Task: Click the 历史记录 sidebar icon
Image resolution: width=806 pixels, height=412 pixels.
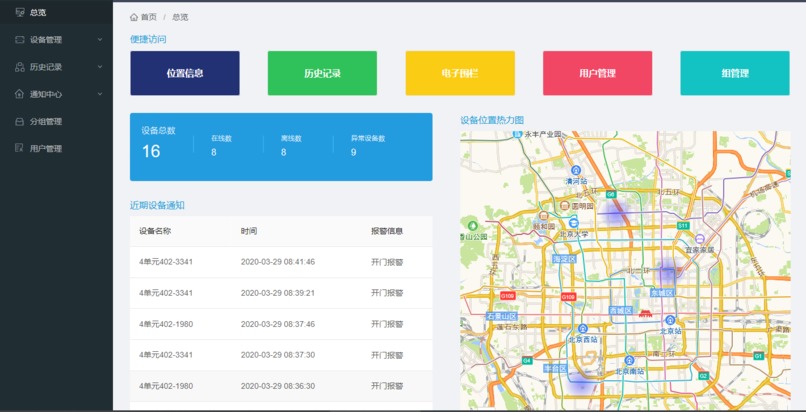Action: 20,67
